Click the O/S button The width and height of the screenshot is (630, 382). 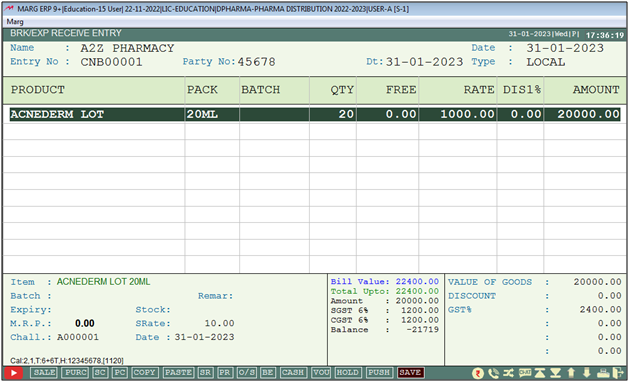tap(246, 373)
